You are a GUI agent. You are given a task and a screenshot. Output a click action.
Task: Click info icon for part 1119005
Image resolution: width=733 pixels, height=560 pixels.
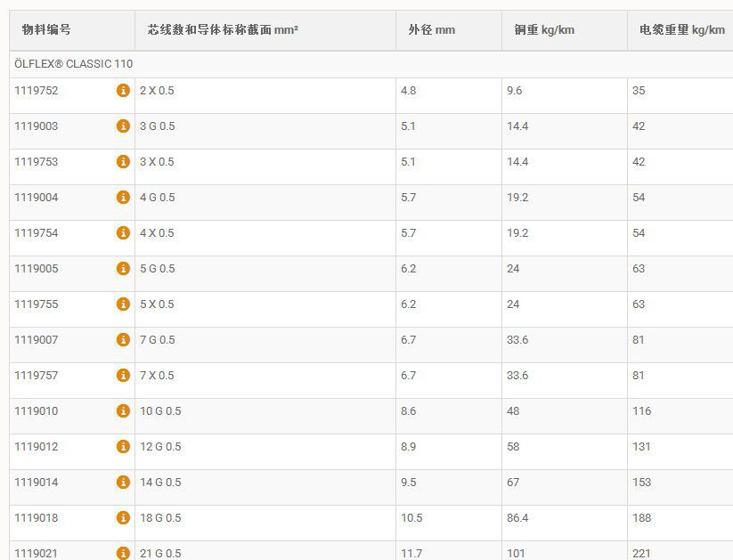click(123, 269)
